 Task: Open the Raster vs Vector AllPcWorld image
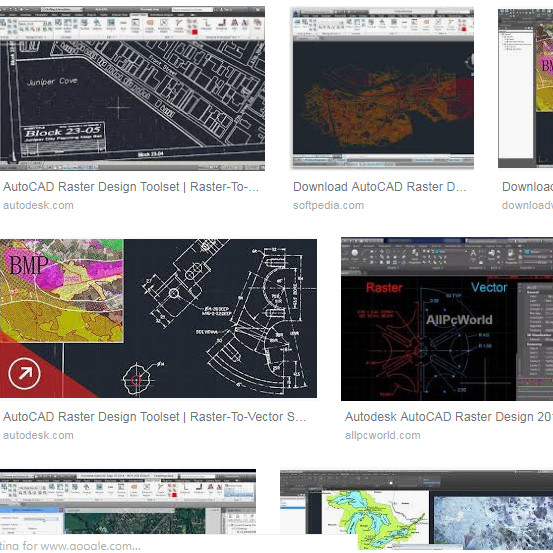click(x=447, y=319)
